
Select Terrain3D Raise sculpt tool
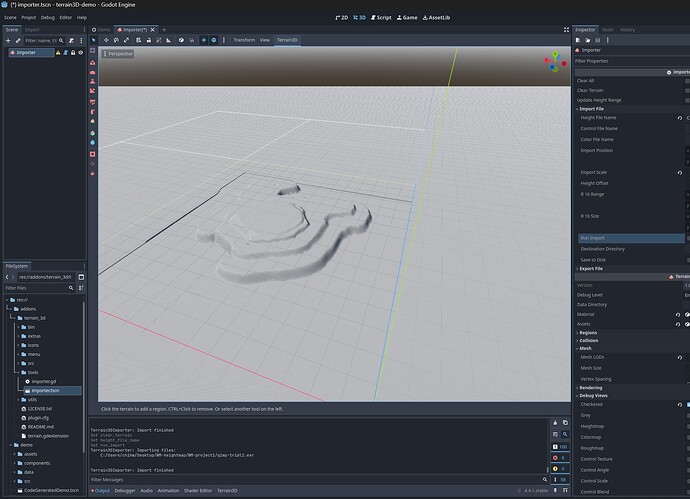(92, 62)
